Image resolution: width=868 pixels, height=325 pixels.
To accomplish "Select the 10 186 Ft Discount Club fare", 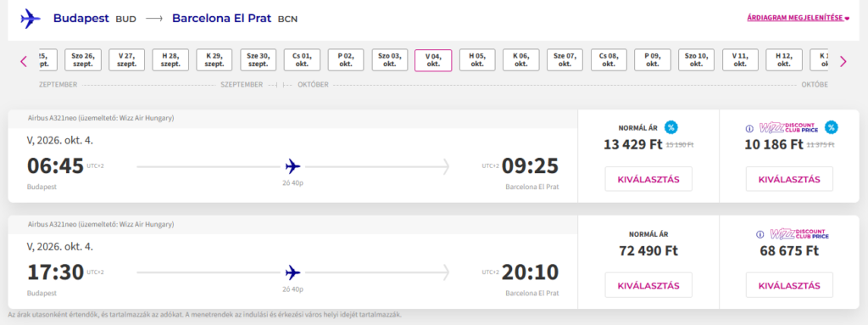I will (x=789, y=179).
